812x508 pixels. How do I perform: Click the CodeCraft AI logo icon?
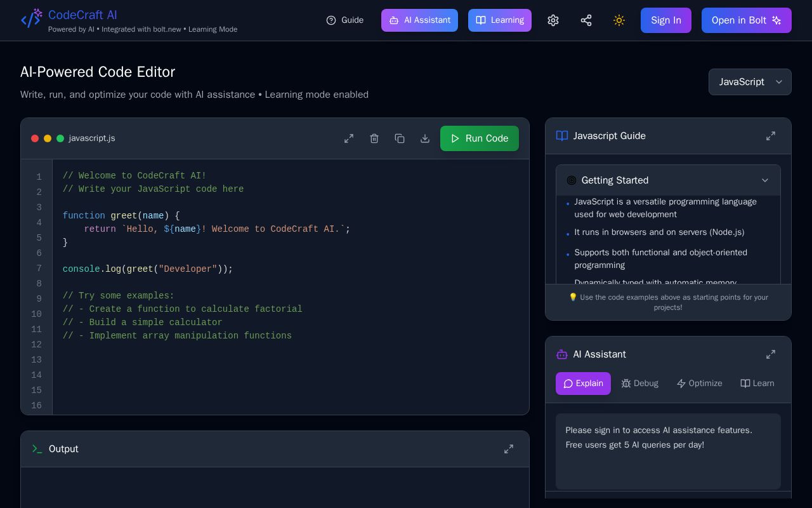tap(31, 19)
